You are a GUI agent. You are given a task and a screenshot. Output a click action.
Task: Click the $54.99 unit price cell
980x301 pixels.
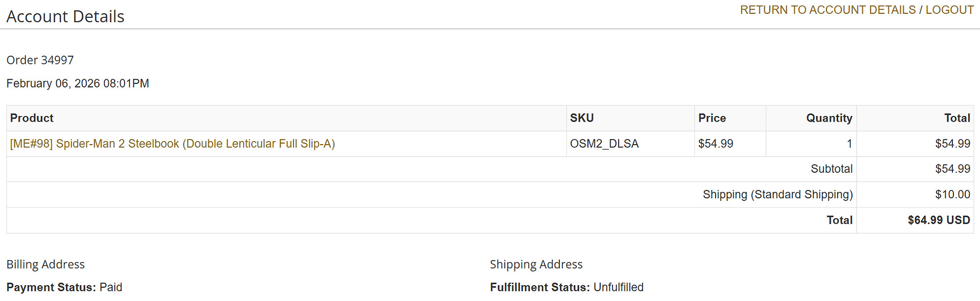point(715,144)
